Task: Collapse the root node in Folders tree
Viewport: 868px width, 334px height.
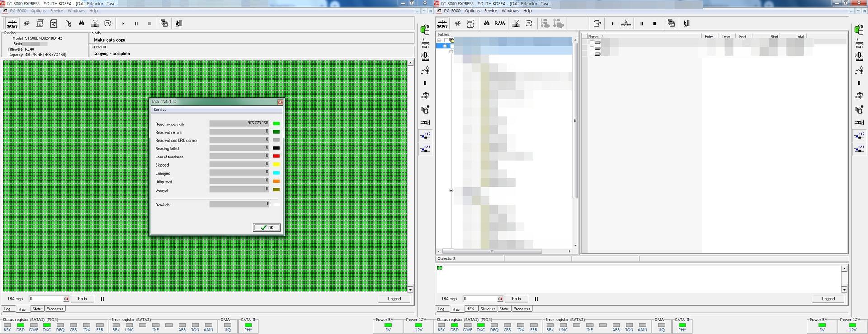Action: [x=439, y=40]
